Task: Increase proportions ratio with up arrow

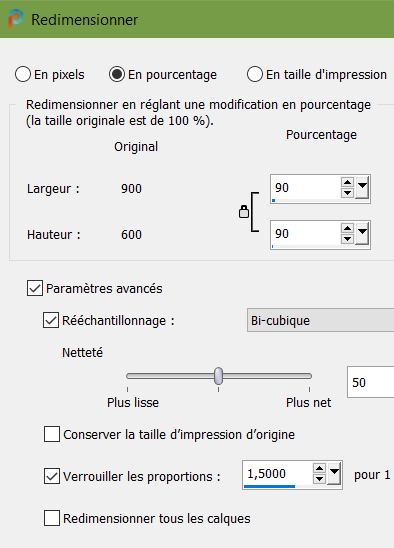Action: 319,469
